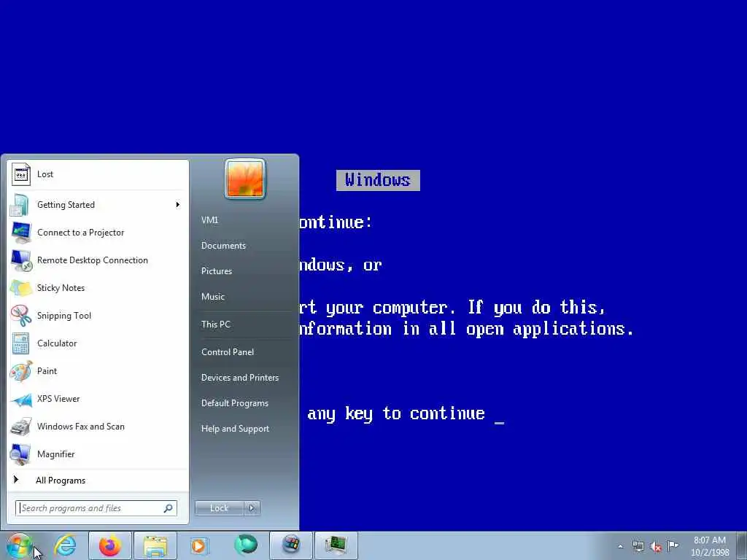Click the green round taskbar icon
The height and width of the screenshot is (560, 747).
tap(246, 545)
